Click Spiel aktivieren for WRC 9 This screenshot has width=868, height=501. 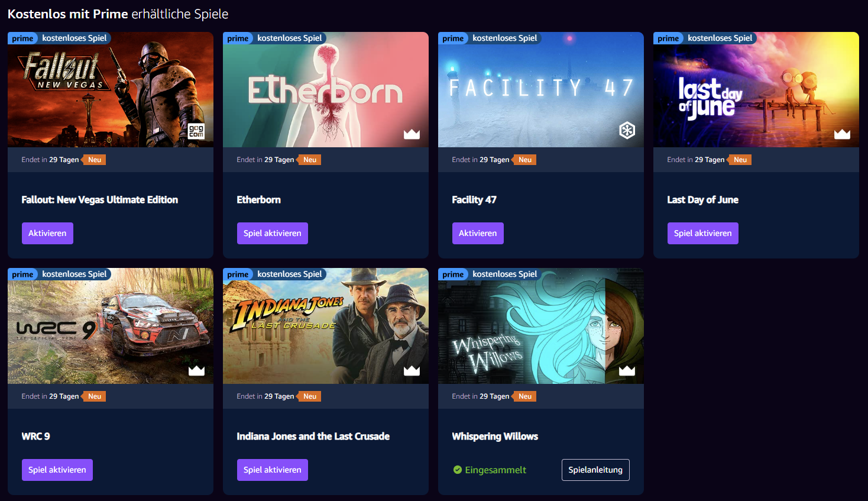(x=57, y=470)
